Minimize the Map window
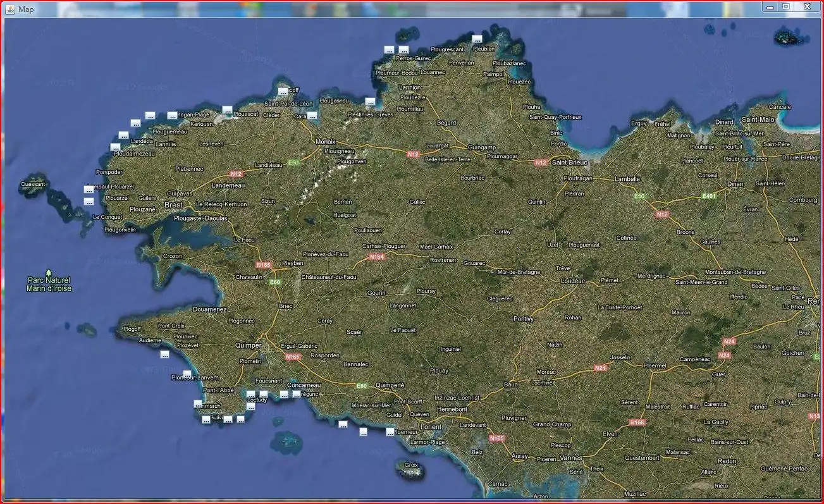The image size is (824, 504). (770, 7)
